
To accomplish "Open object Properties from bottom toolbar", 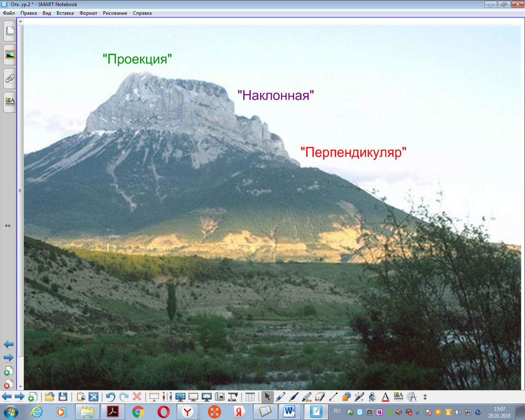I will [x=399, y=397].
